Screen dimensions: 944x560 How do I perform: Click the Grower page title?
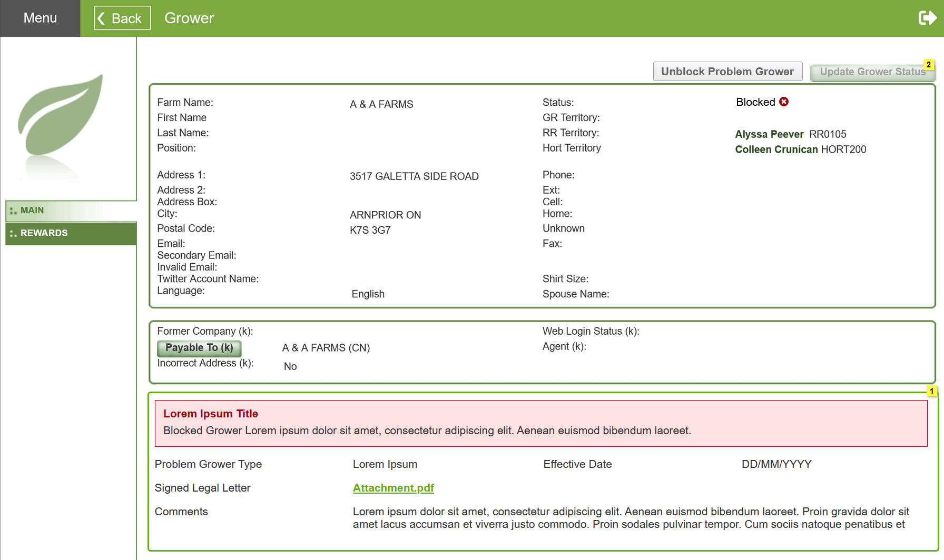pyautogui.click(x=189, y=18)
